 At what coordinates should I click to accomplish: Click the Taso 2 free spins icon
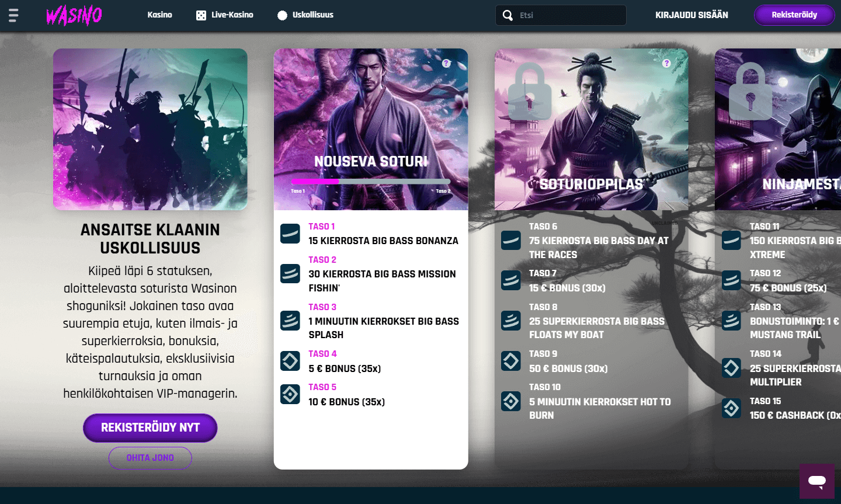(290, 273)
